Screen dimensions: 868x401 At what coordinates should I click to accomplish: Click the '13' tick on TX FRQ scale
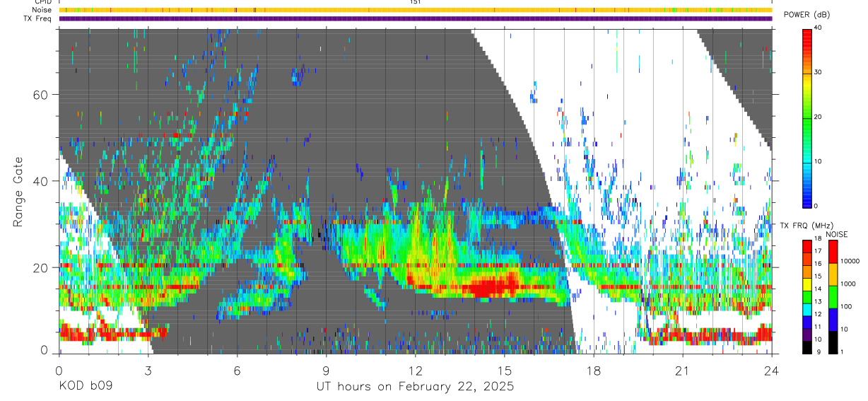[x=819, y=302]
